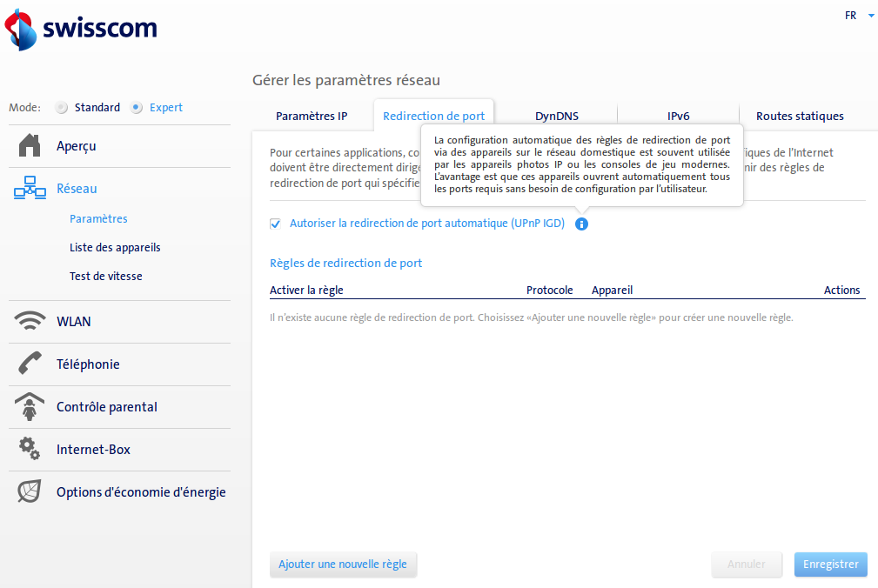This screenshot has height=588, width=878.
Task: Switch to the IPv6 tab
Action: point(678,116)
